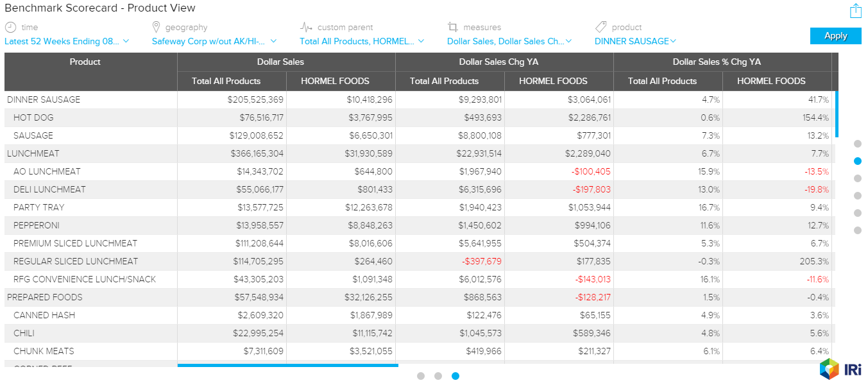This screenshot has width=868, height=385.
Task: Open the Safeway Corp geography dropdown
Action: (x=214, y=41)
